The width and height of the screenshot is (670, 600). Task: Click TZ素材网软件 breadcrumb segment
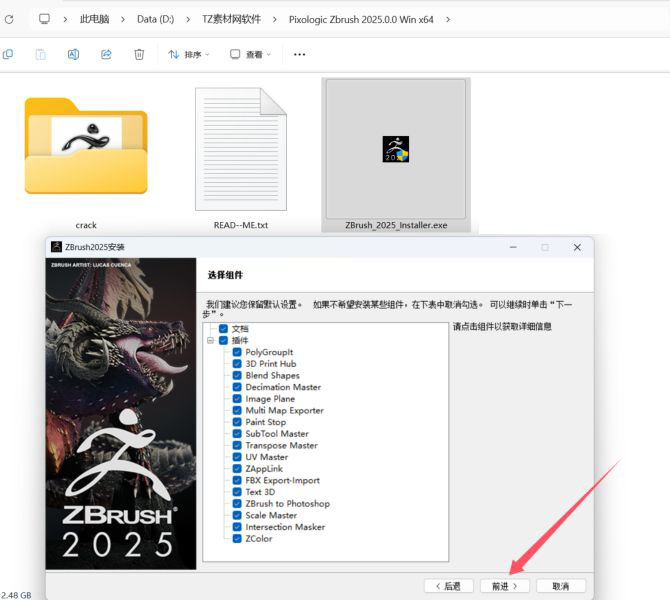[231, 19]
